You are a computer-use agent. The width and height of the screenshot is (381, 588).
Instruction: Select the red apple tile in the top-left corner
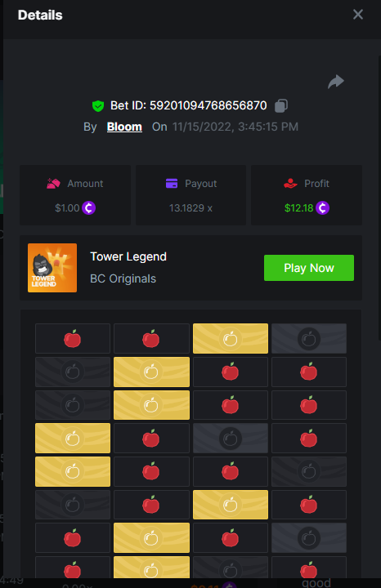coord(73,339)
